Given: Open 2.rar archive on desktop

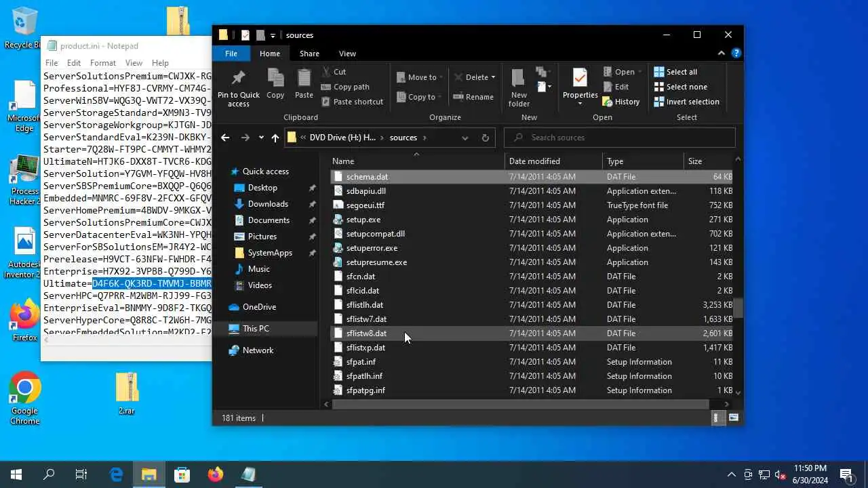Looking at the screenshot, I should [x=127, y=393].
